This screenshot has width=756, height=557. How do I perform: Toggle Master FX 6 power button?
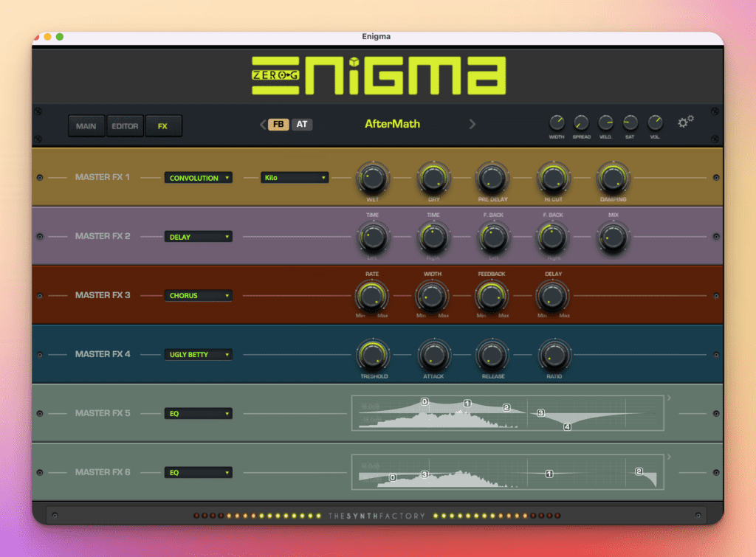[x=40, y=473]
